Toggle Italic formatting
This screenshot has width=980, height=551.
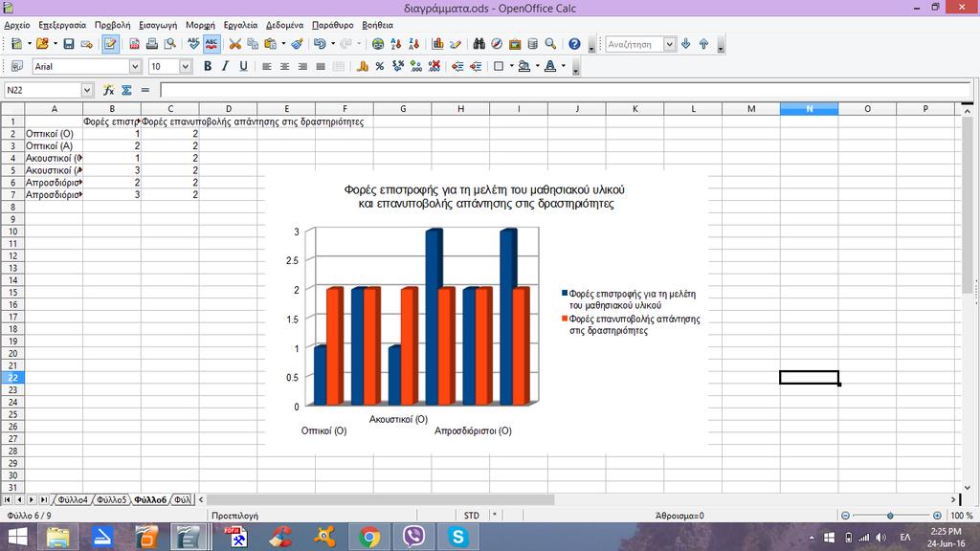[226, 66]
